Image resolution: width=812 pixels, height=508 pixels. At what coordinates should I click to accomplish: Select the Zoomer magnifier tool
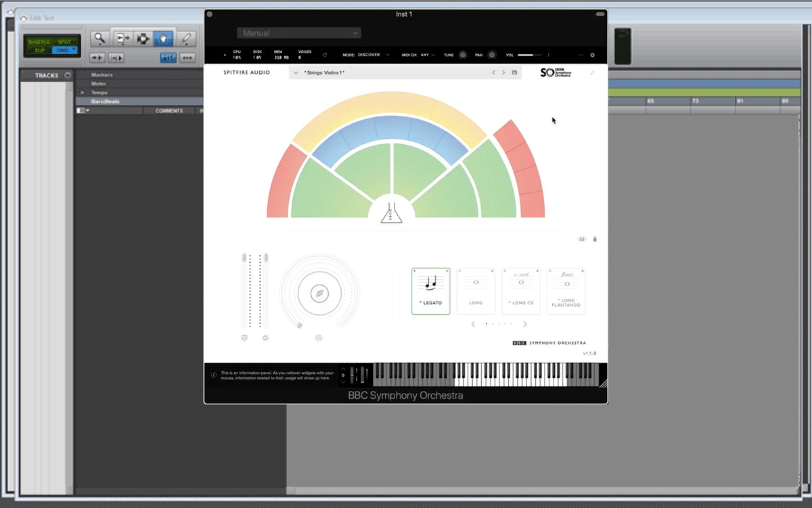tap(101, 39)
